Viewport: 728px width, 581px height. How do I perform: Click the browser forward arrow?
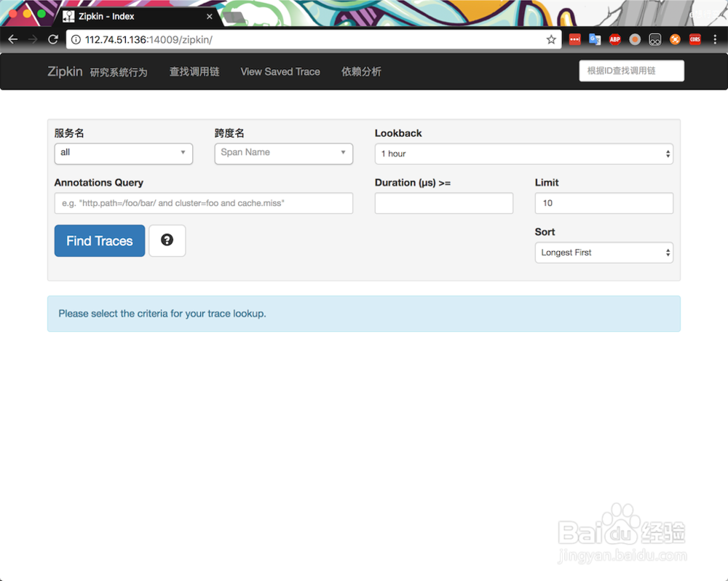point(33,39)
